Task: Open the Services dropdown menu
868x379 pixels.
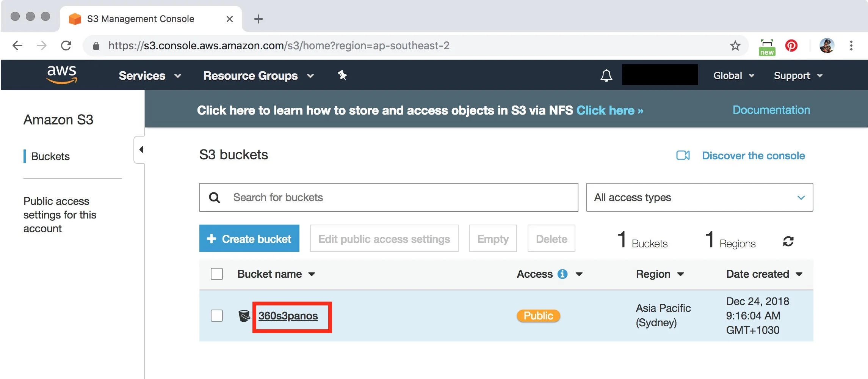Action: click(150, 75)
